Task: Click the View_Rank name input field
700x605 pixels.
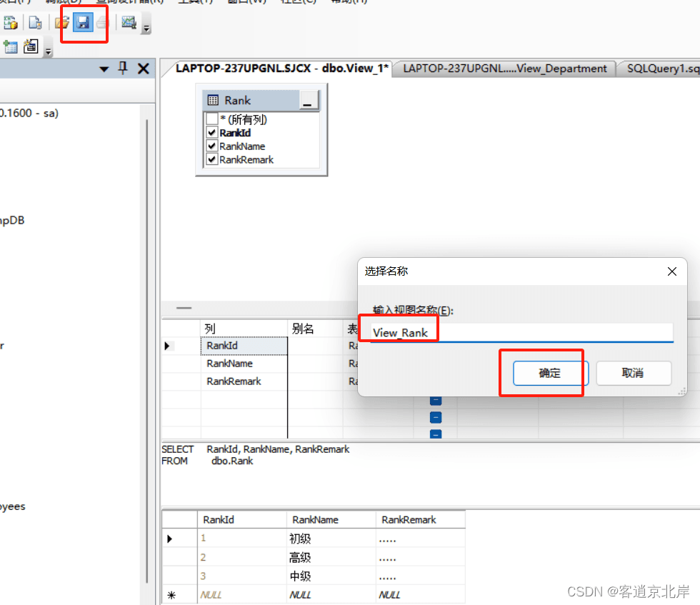Action: click(522, 333)
